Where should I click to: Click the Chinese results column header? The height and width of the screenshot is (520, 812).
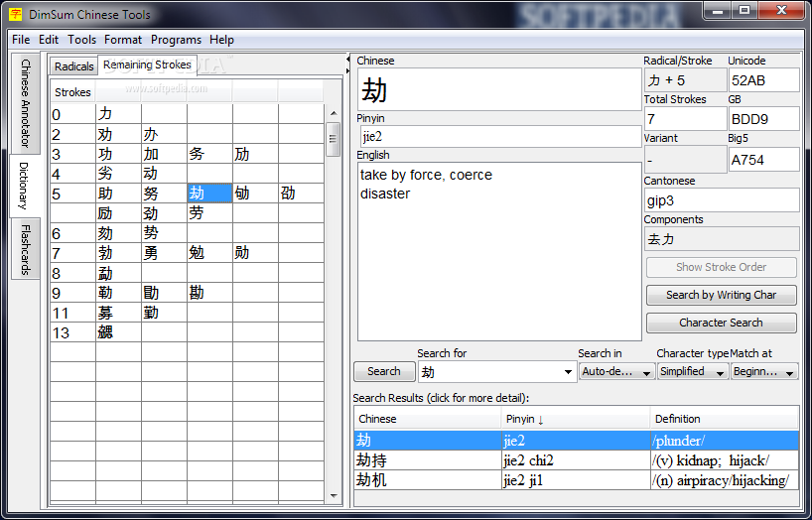coord(427,419)
